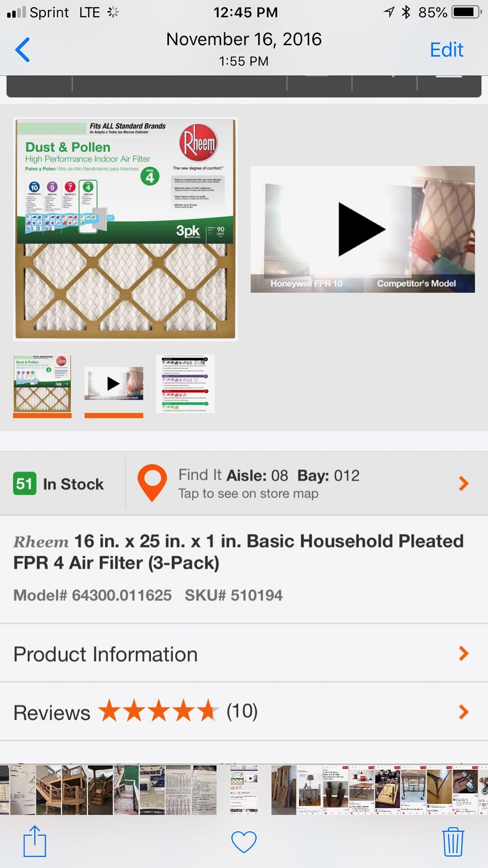Select the caster wheel photo in filmstrip
Screen dimensions: 488x868
[465, 790]
